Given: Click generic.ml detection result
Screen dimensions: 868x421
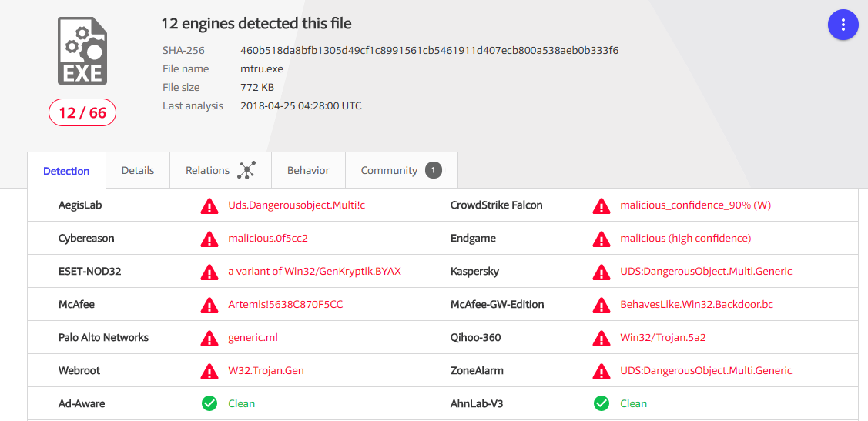Looking at the screenshot, I should click(x=253, y=337).
